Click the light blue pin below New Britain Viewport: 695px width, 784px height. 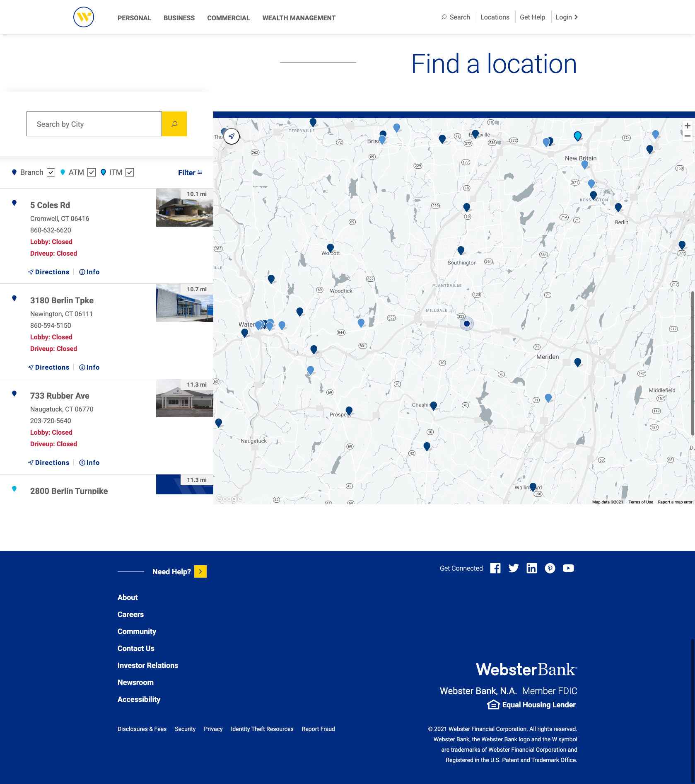tap(585, 165)
